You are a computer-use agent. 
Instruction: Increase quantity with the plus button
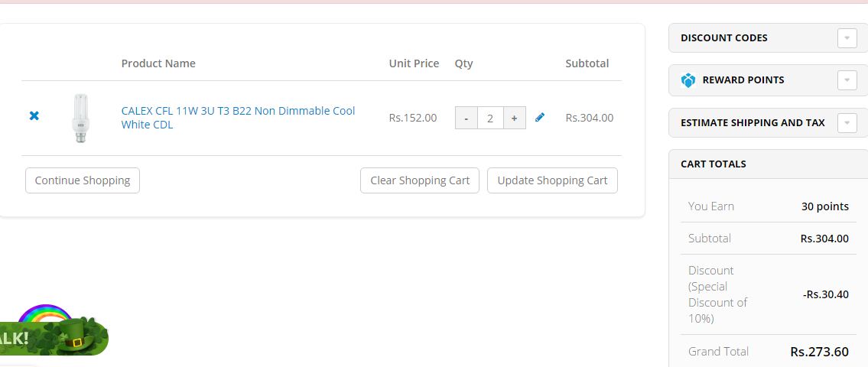click(x=514, y=119)
